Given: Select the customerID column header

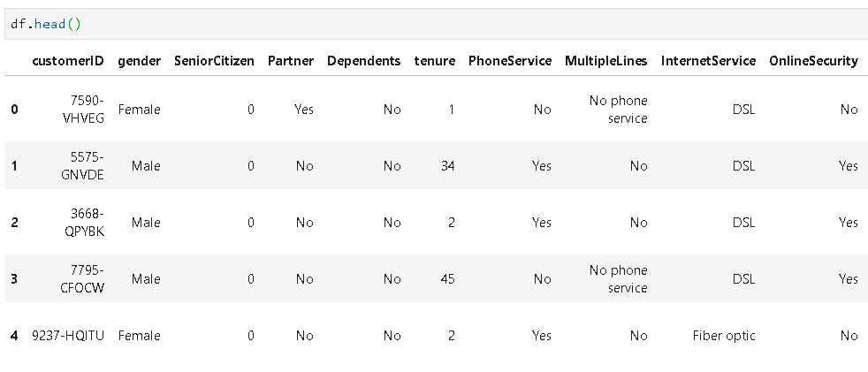Looking at the screenshot, I should coord(67,61).
